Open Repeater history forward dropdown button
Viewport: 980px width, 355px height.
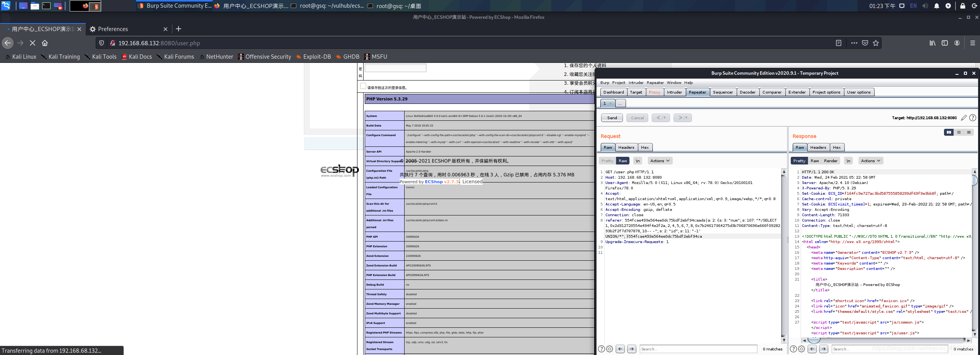click(x=683, y=118)
